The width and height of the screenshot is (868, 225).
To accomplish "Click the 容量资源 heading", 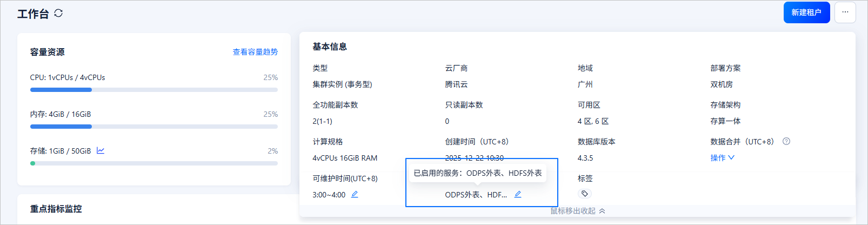I will 48,52.
